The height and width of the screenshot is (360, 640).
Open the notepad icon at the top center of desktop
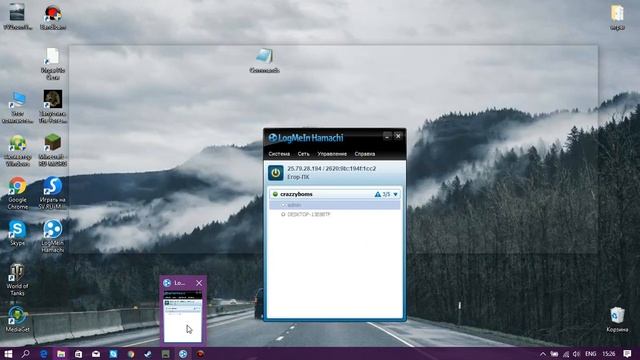pyautogui.click(x=264, y=60)
